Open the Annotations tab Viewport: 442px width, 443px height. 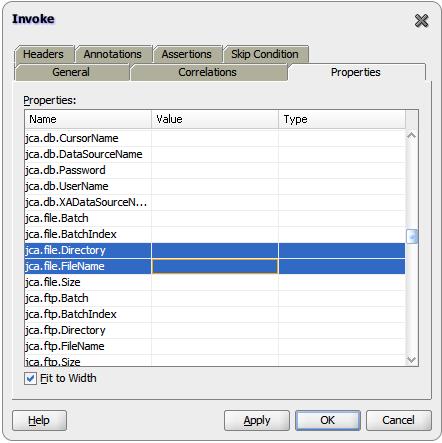(113, 54)
